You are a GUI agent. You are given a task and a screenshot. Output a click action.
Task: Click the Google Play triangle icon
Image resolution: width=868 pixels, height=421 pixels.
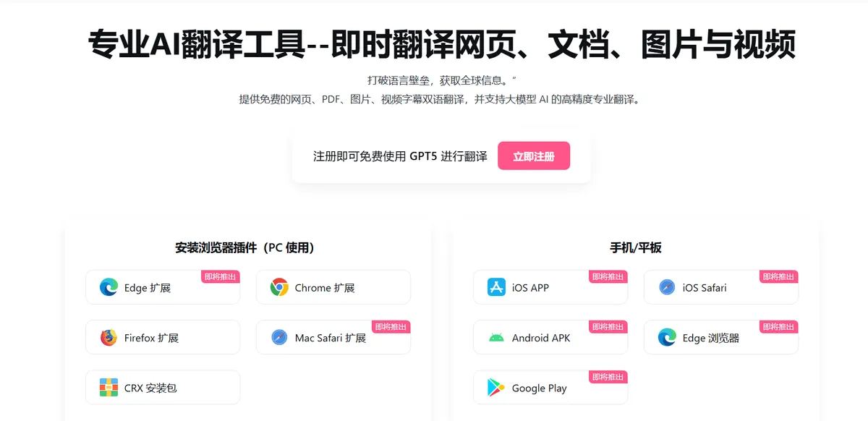496,388
